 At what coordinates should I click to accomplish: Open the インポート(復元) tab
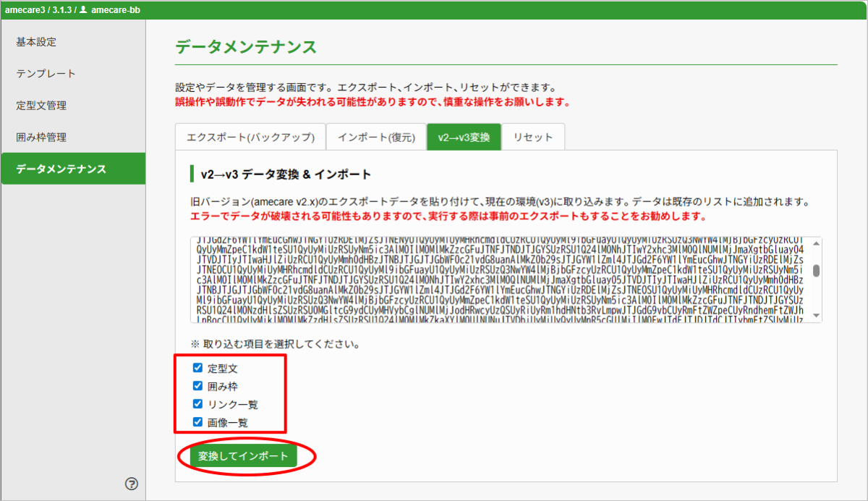(375, 138)
